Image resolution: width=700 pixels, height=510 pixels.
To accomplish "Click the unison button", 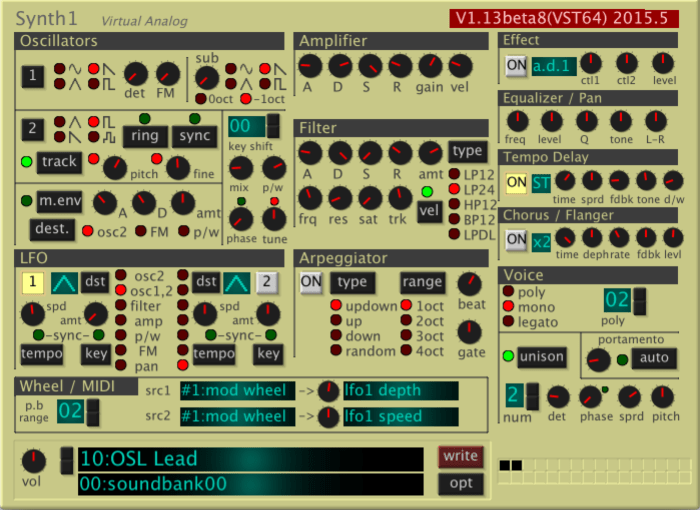I will [x=542, y=357].
